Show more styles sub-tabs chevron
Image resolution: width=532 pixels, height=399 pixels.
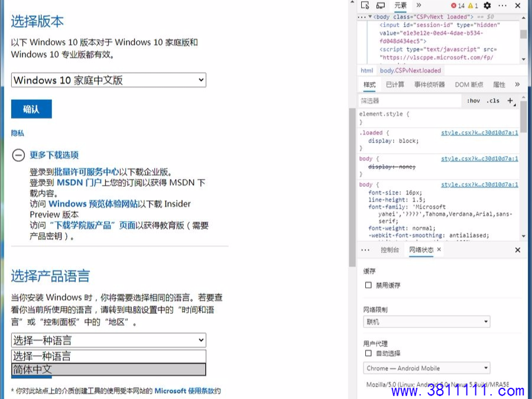517,85
